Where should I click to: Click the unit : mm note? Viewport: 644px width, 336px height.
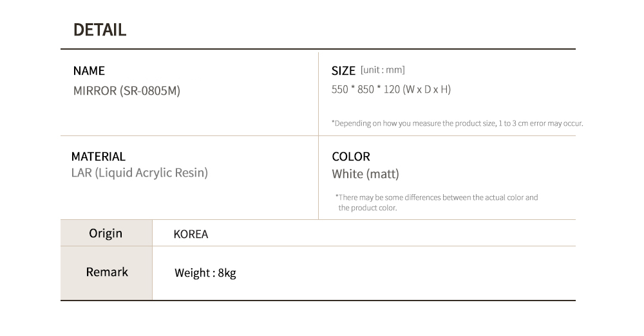pos(383,70)
